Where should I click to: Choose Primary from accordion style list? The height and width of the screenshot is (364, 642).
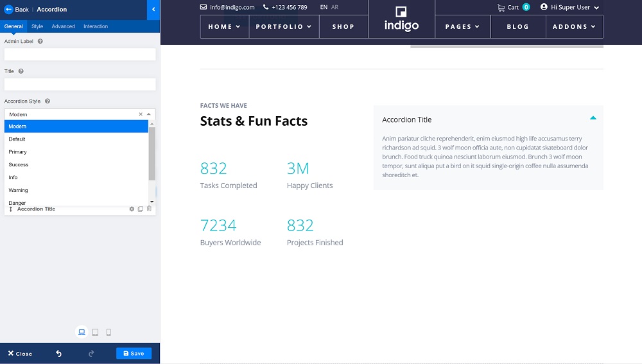[18, 152]
